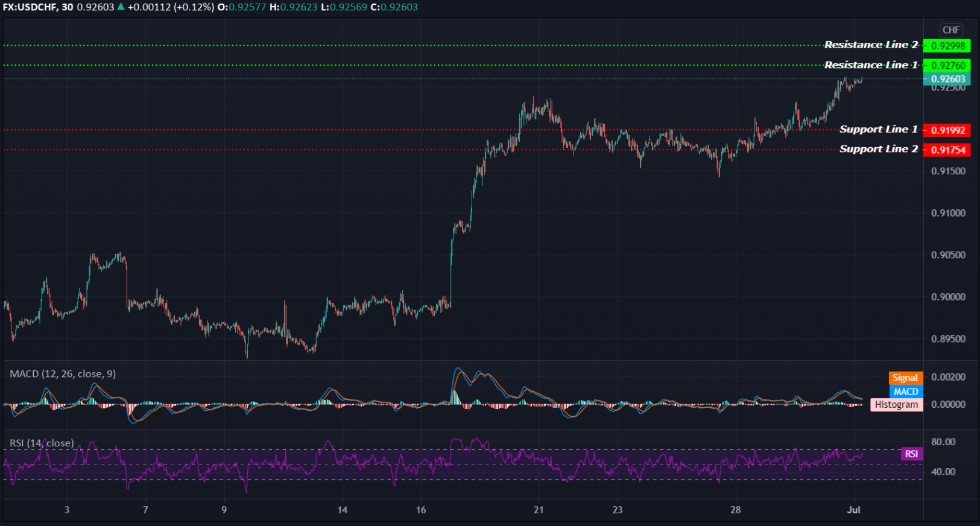Click the blue MACD label
Screen dimensions: 980x526
pos(906,392)
